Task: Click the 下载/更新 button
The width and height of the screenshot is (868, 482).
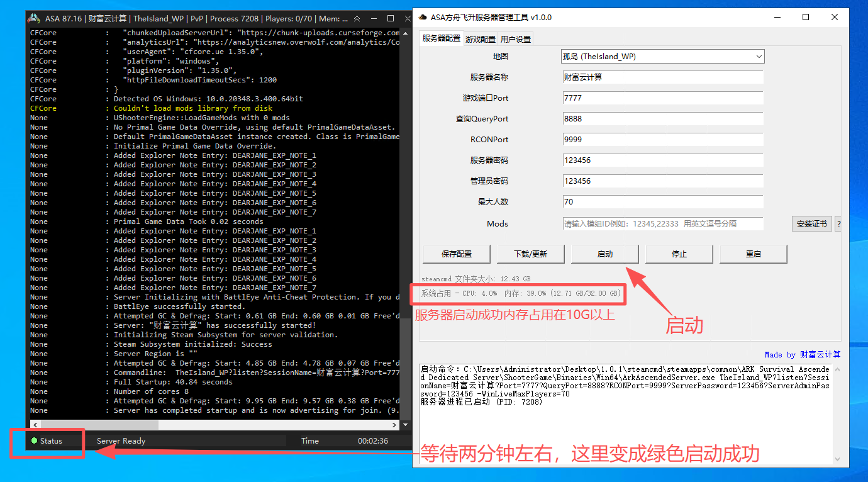Action: click(531, 254)
